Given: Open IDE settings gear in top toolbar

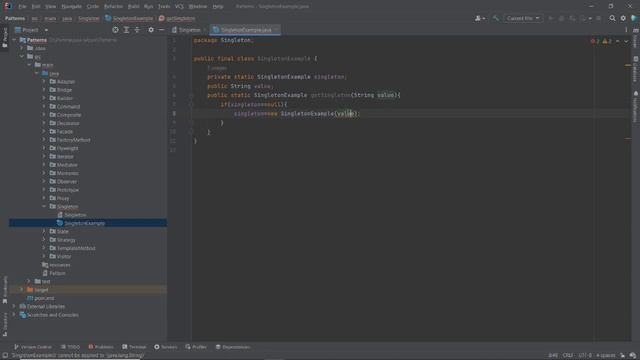Looking at the screenshot, I should 623,18.
